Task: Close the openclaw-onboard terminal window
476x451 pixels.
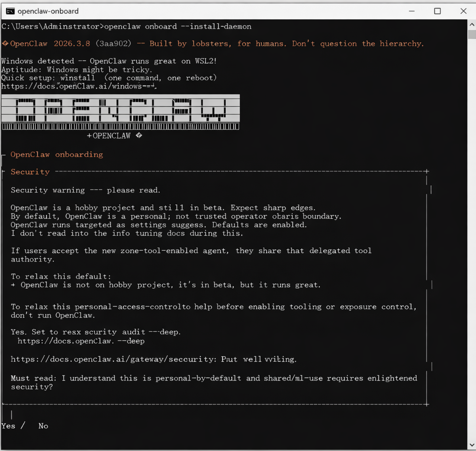Action: pos(463,11)
